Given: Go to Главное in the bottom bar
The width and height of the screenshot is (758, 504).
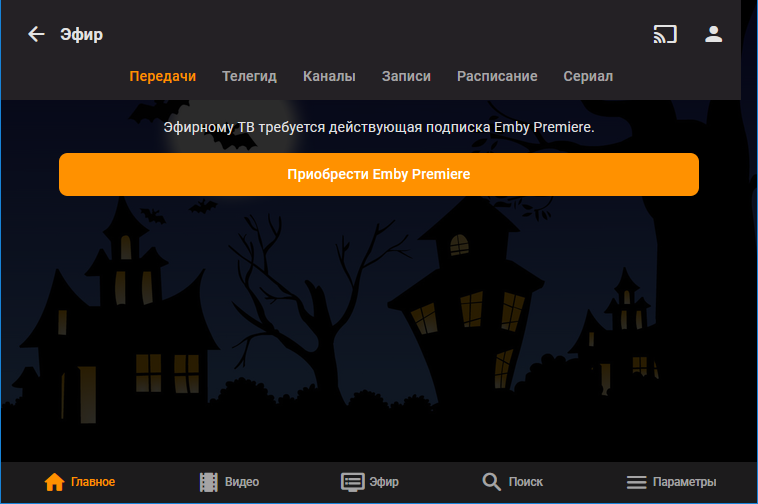Looking at the screenshot, I should click(x=80, y=482).
